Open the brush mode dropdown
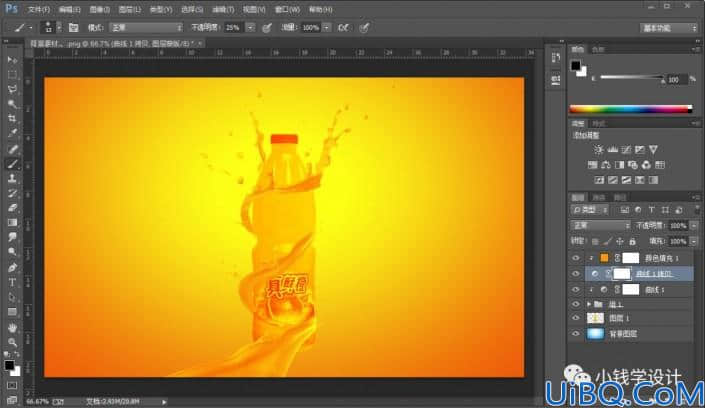The height and width of the screenshot is (408, 705). (146, 27)
